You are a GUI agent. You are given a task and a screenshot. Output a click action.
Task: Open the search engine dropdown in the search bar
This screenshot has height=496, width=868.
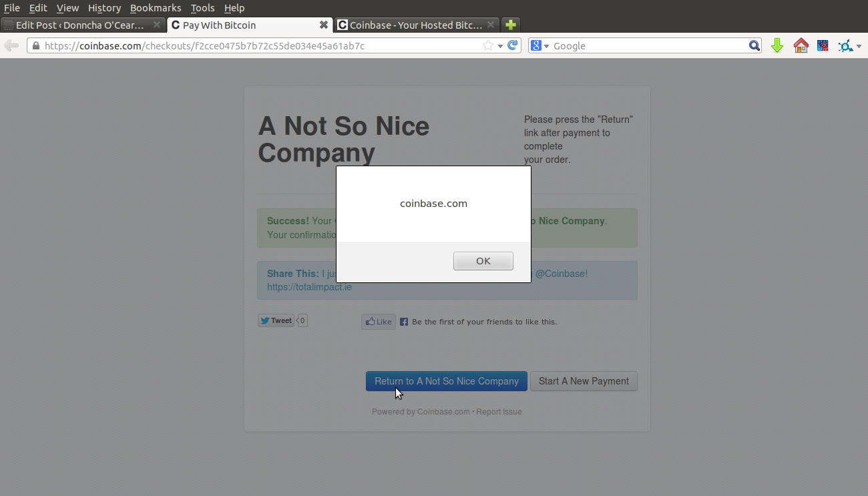pyautogui.click(x=546, y=45)
